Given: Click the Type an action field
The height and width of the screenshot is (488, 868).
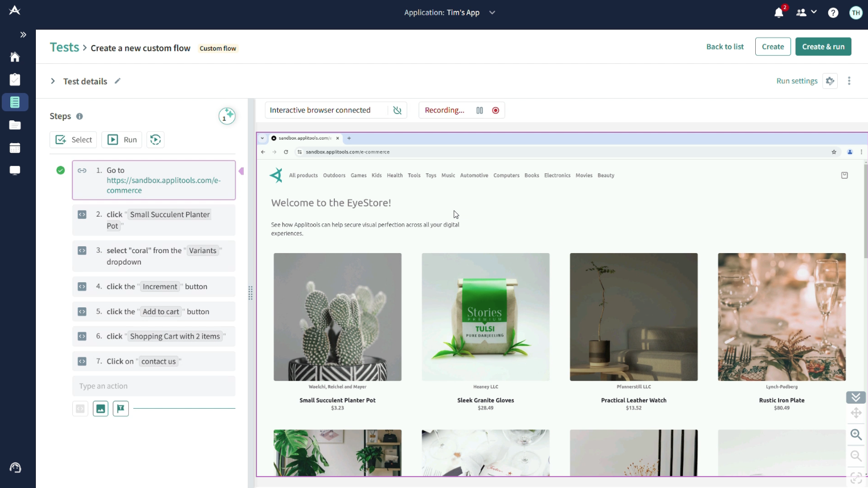Looking at the screenshot, I should click(154, 386).
